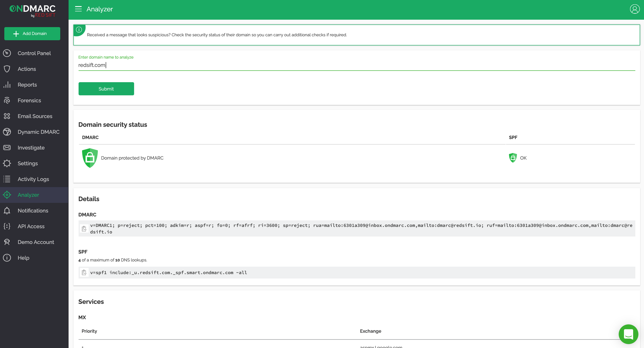Click the Forensics fingerprint icon
The image size is (644, 348).
[7, 100]
